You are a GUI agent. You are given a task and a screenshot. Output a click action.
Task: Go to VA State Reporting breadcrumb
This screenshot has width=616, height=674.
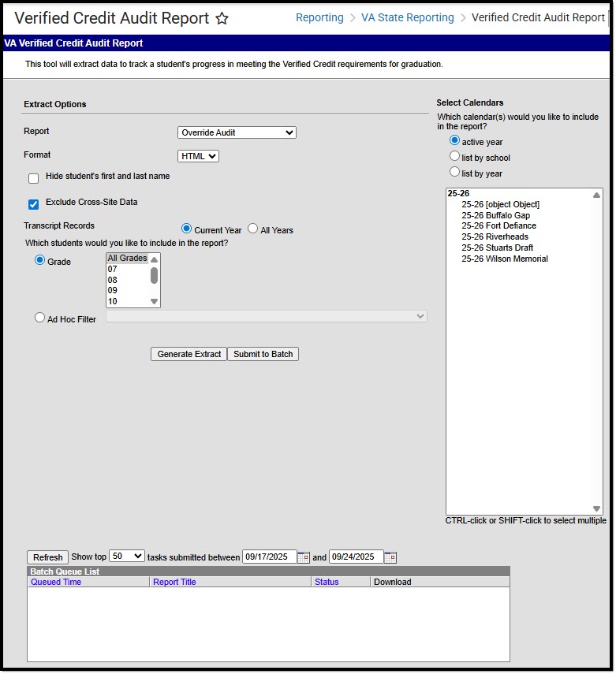click(x=407, y=17)
